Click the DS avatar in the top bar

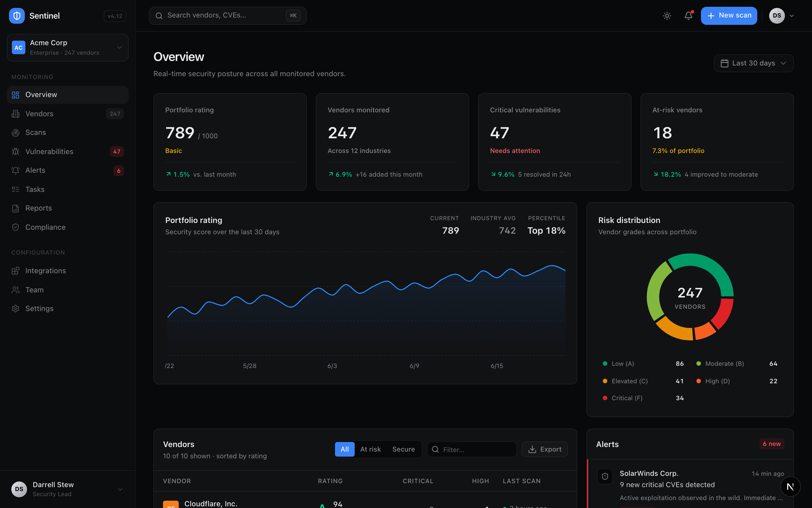777,16
